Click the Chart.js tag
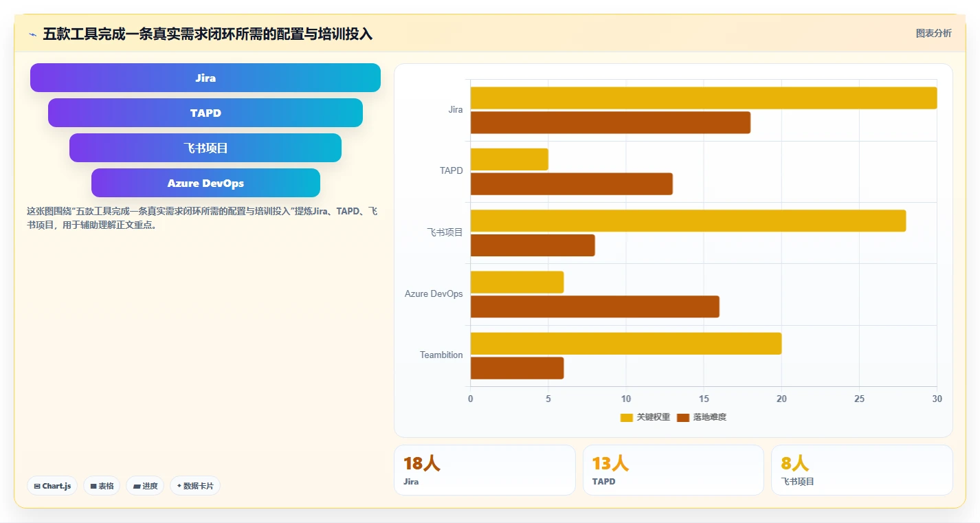 tap(52, 486)
